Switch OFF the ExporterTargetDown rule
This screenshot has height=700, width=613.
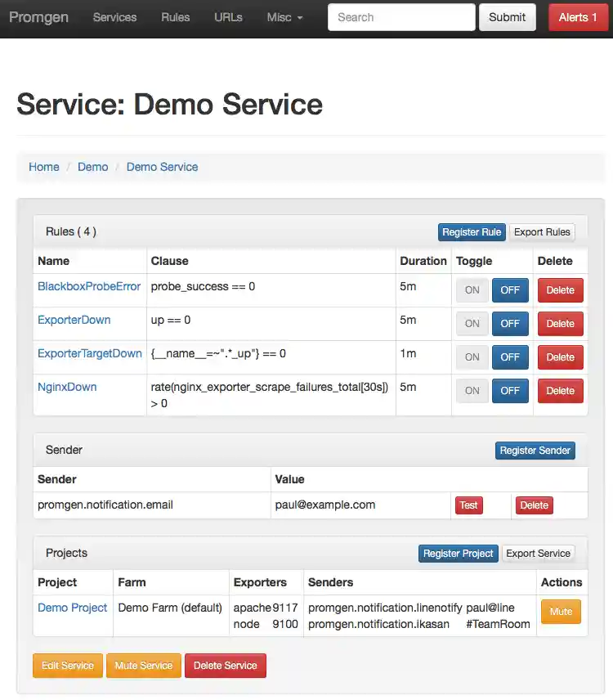(x=510, y=357)
